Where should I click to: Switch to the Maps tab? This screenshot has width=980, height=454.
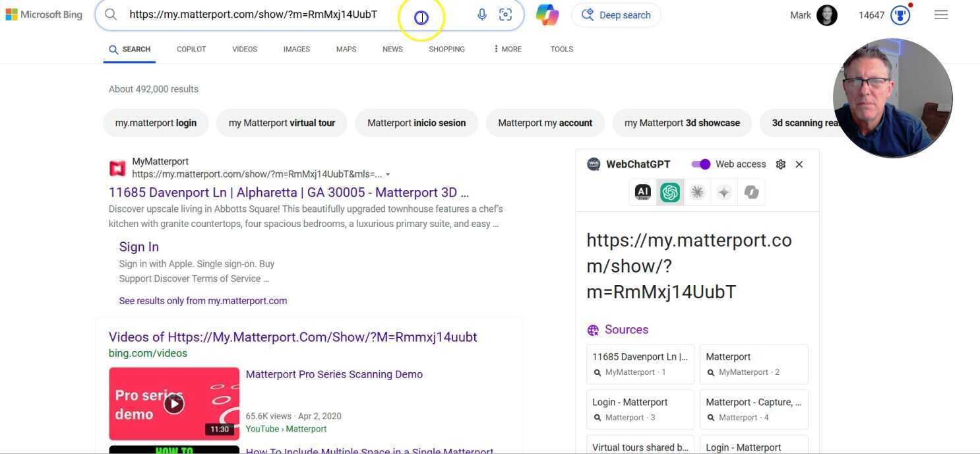(x=346, y=49)
